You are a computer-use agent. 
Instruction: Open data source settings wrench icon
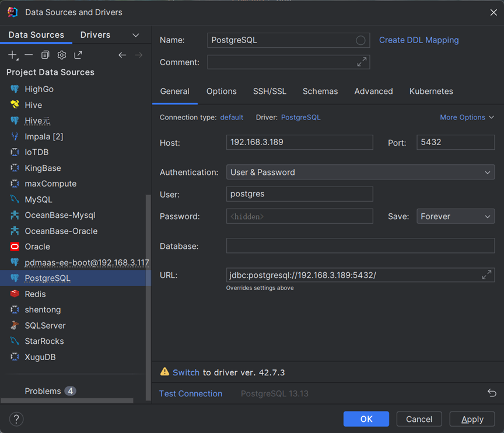[61, 55]
